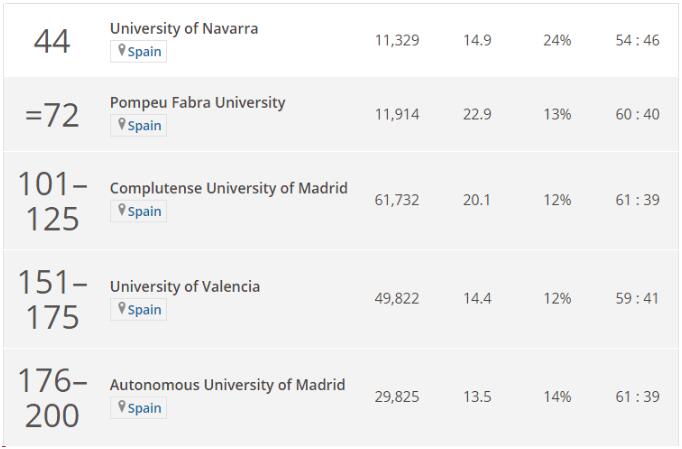Click the Spain tag under University of Valencia
This screenshot has width=682, height=449.
pyautogui.click(x=144, y=310)
